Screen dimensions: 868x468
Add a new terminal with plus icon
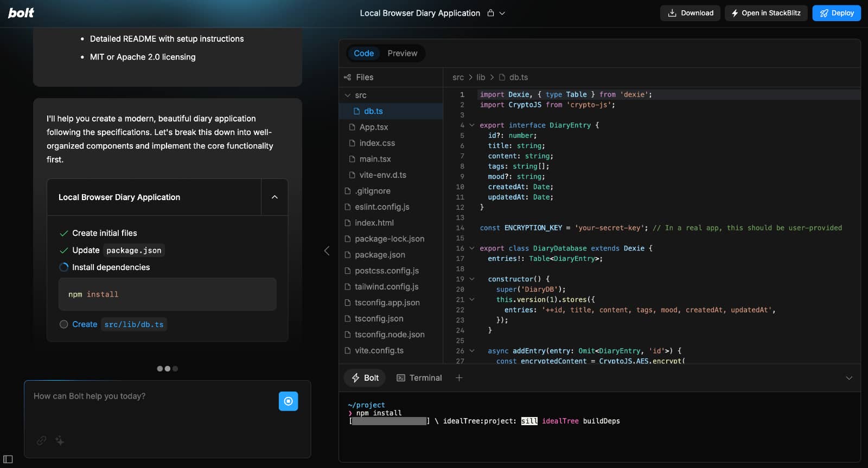coord(459,378)
